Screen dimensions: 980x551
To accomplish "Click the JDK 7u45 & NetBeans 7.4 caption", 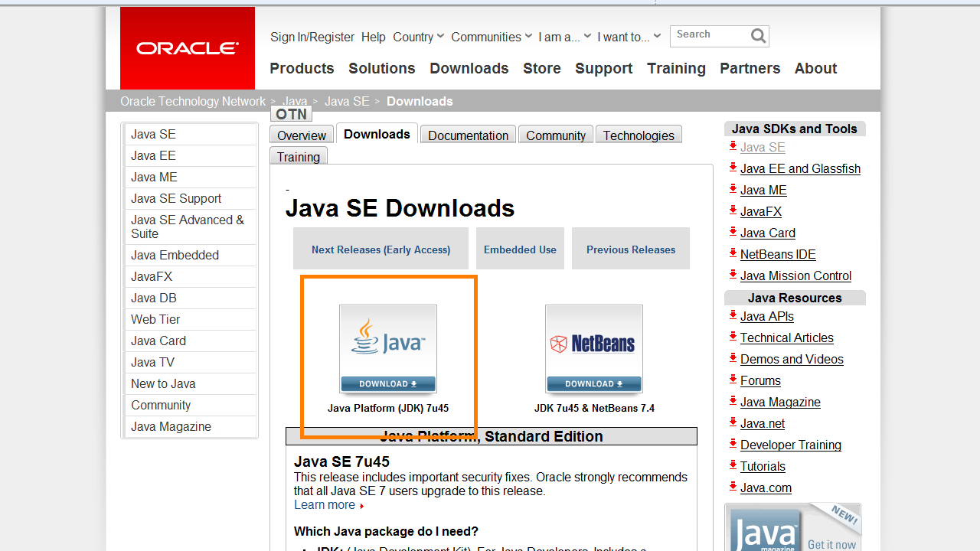I will click(594, 408).
